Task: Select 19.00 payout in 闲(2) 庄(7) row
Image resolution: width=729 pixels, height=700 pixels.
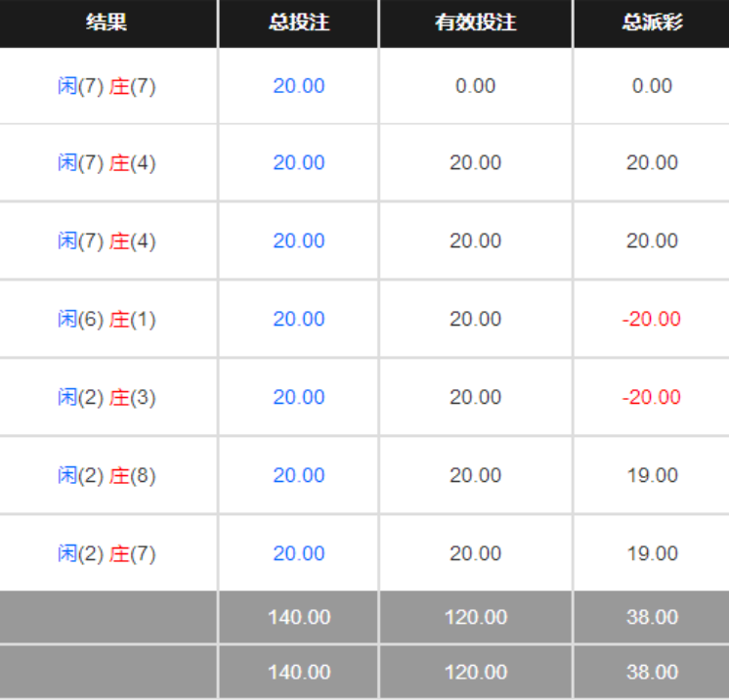Action: (x=652, y=553)
